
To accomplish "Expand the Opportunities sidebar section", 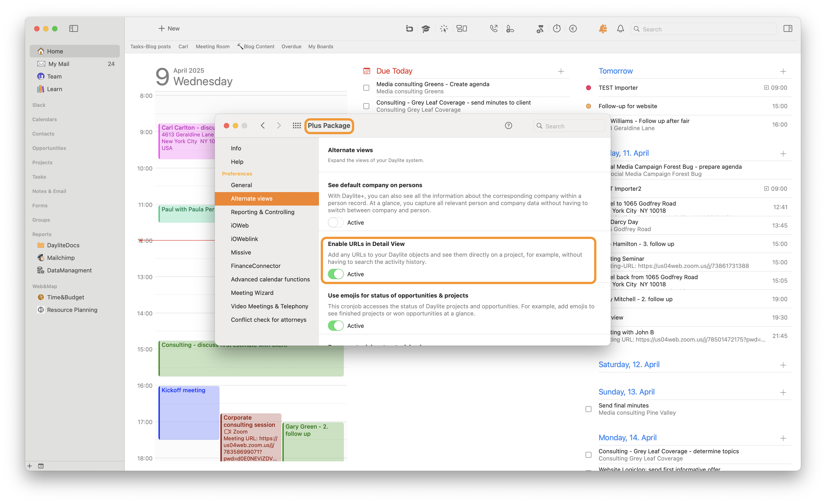I will [49, 148].
